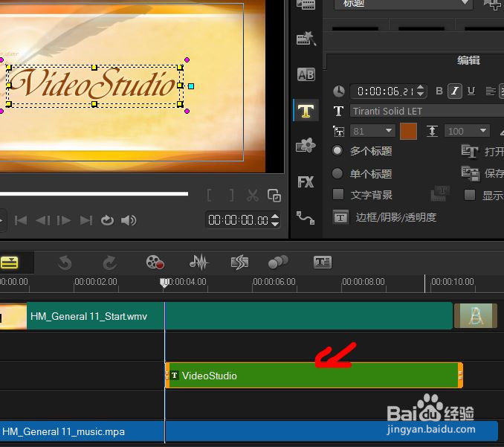
Task: Redo the last action
Action: pos(109,263)
